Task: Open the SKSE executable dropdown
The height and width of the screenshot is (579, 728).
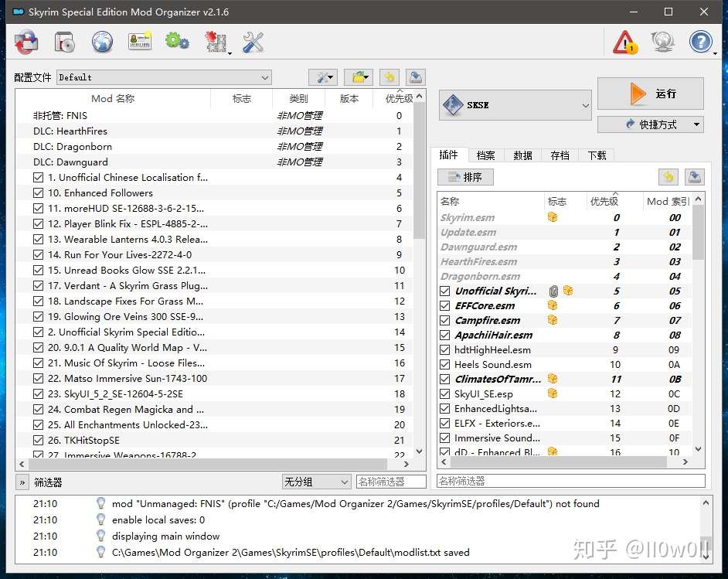Action: (515, 105)
